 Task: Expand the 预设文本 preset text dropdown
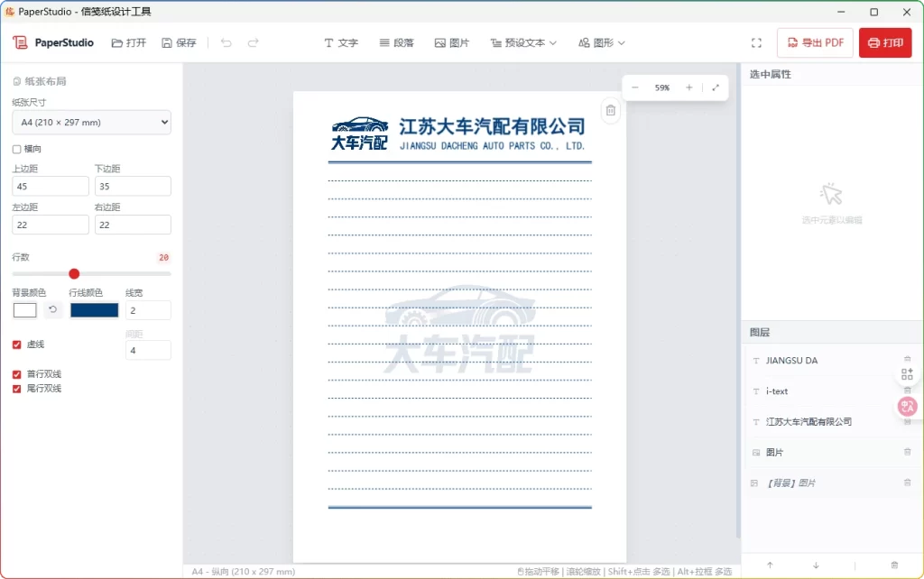coord(523,42)
